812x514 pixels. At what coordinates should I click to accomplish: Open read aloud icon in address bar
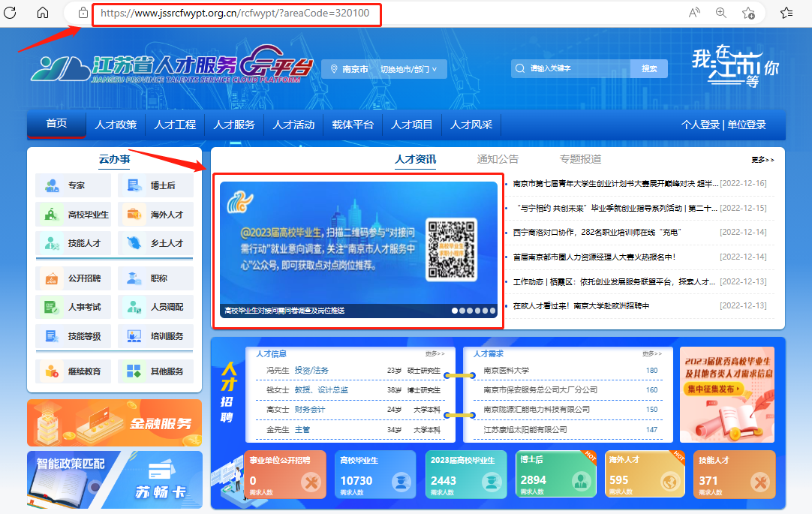click(x=694, y=13)
